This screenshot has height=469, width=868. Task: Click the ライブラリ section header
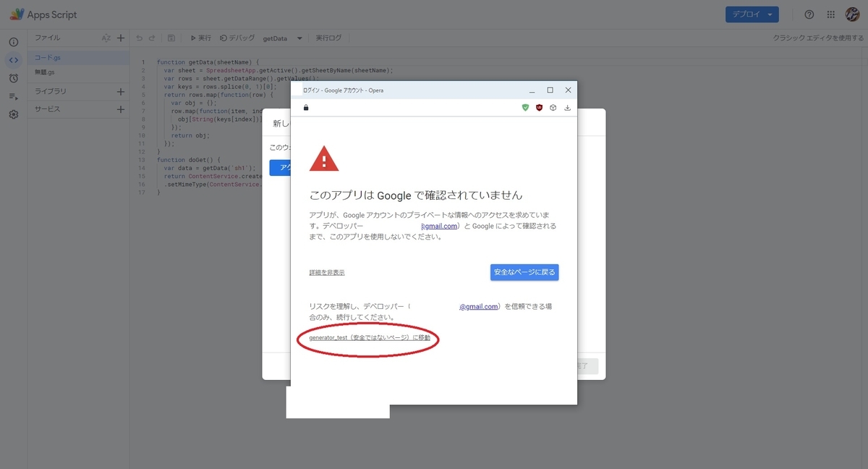click(51, 92)
